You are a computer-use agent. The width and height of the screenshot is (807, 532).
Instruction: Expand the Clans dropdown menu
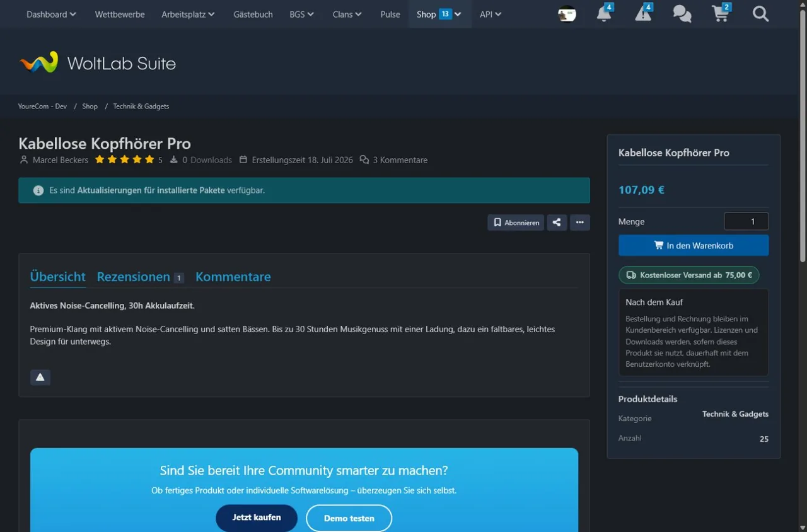(x=347, y=14)
